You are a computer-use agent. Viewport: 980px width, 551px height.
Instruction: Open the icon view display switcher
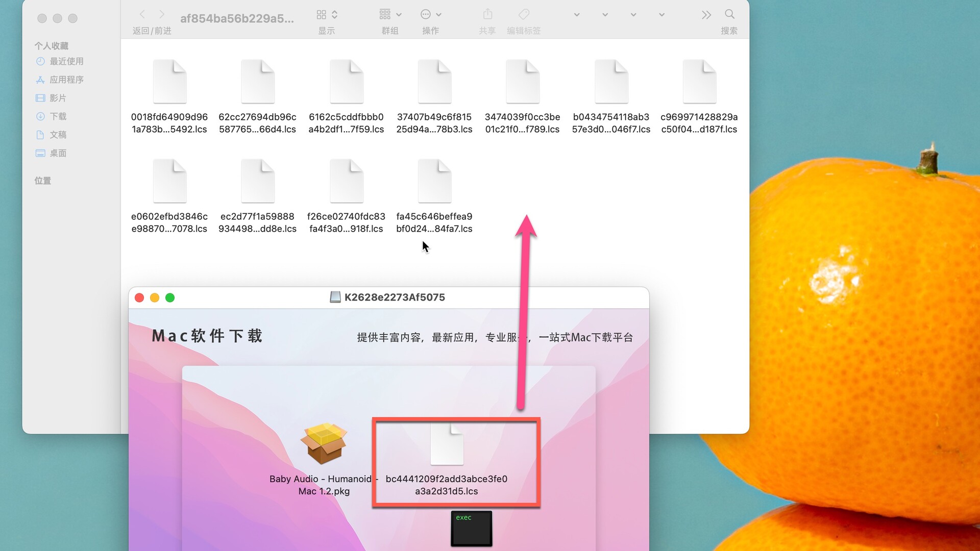tap(327, 14)
